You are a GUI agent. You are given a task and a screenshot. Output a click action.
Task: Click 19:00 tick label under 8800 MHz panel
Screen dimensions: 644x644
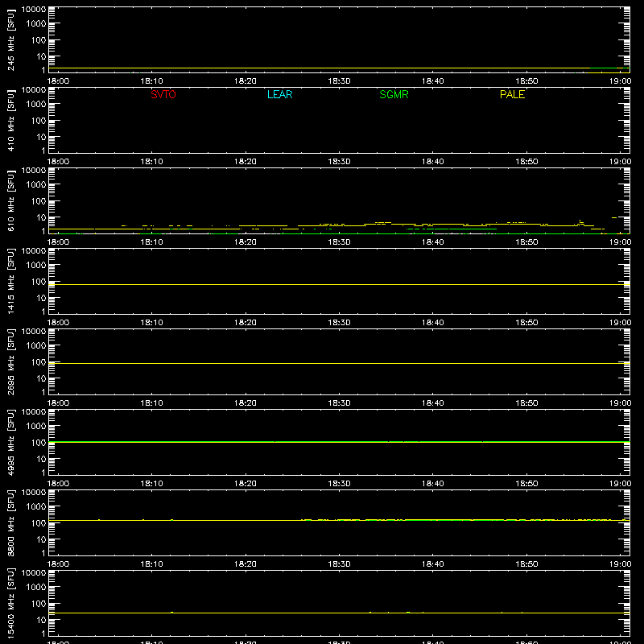point(620,564)
